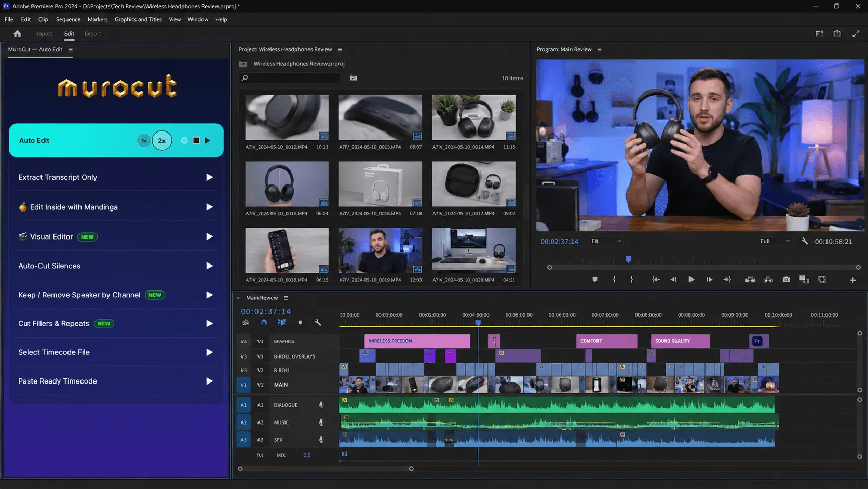Click Paste Ready Timecode

(x=116, y=381)
